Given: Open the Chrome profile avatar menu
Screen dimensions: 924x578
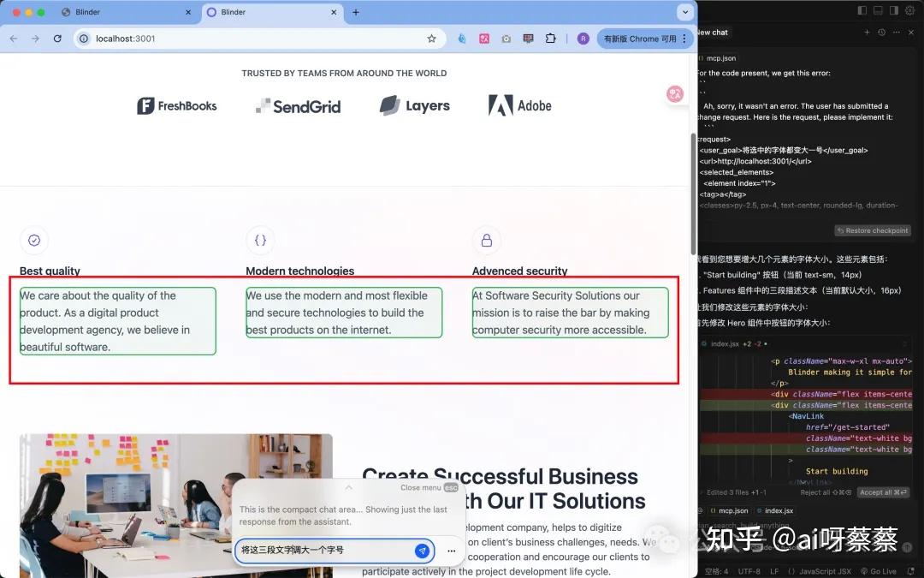Looking at the screenshot, I should click(x=583, y=39).
